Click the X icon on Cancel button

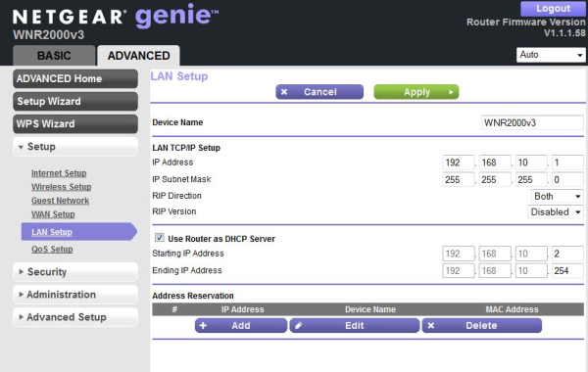coord(284,92)
